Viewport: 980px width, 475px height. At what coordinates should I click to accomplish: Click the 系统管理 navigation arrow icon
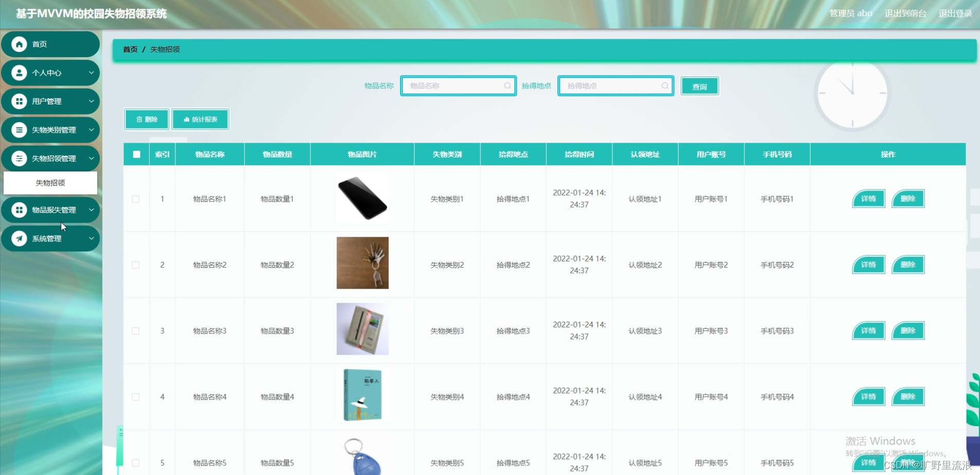click(19, 238)
